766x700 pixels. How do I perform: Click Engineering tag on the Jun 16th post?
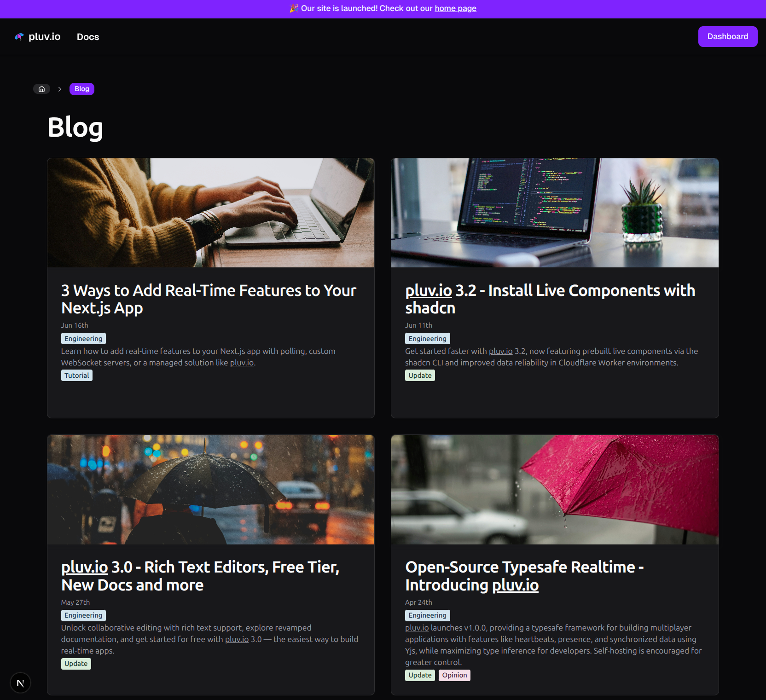tap(83, 339)
